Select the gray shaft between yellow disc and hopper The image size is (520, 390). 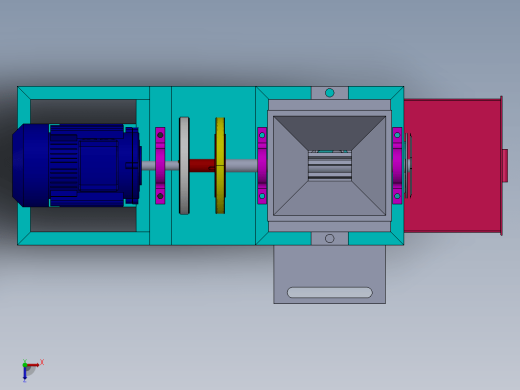[241, 166]
